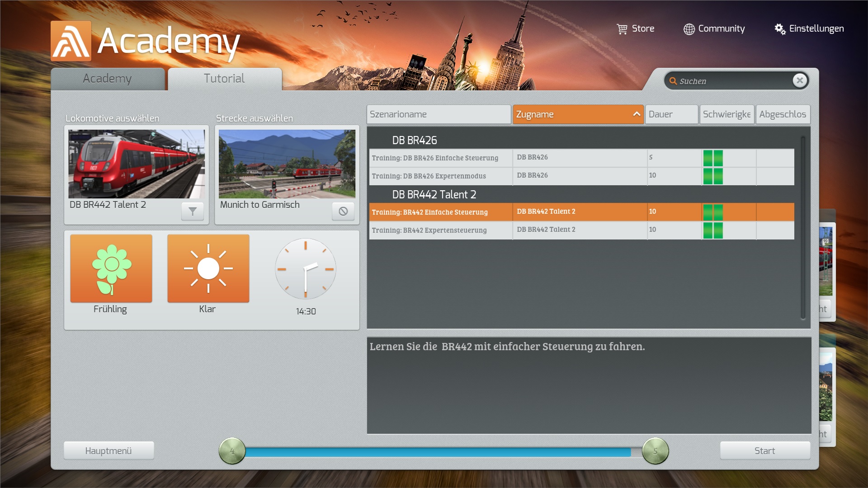Click the Munich to Garmisch route thumbnail

coord(287,164)
